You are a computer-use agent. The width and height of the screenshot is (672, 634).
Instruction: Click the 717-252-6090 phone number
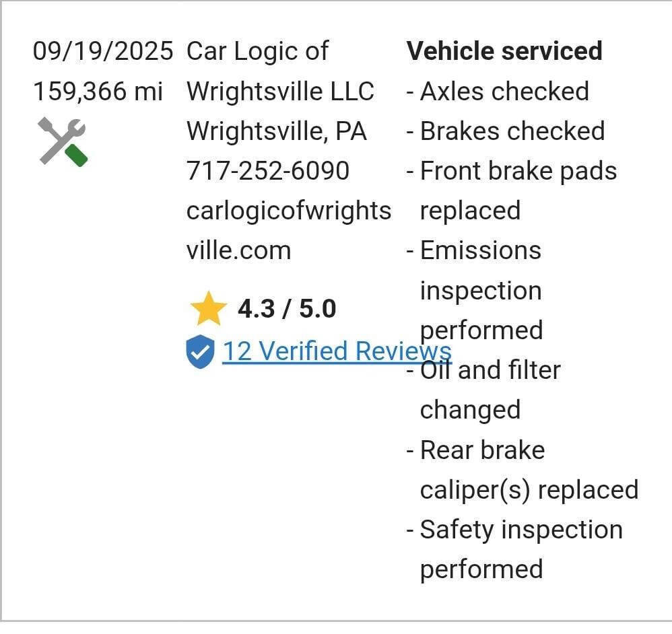click(x=267, y=170)
